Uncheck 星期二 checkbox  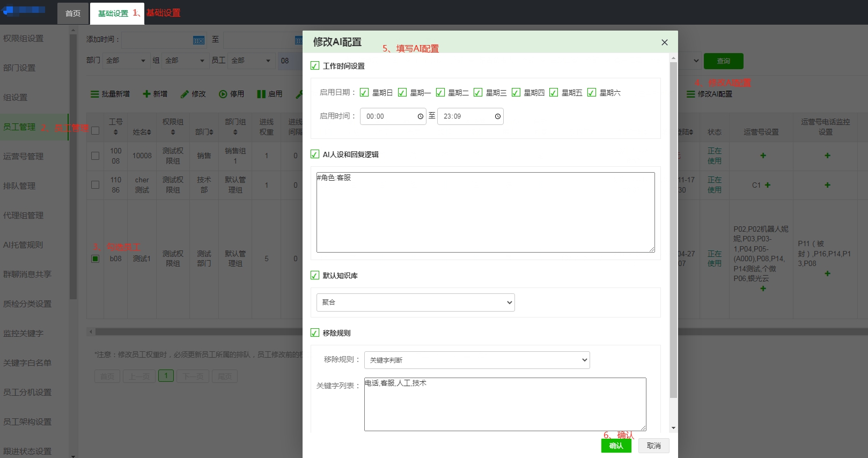440,92
